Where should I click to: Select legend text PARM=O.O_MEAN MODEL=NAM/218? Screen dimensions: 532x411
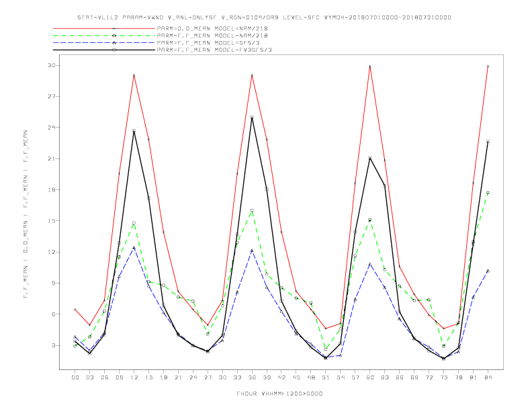(212, 28)
